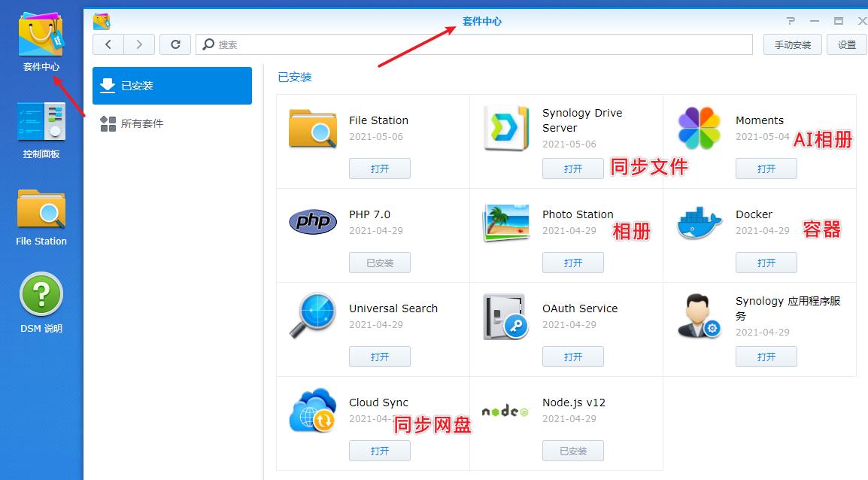Click the Photo Station package icon
Screen dimensions: 868x480
tap(505, 223)
